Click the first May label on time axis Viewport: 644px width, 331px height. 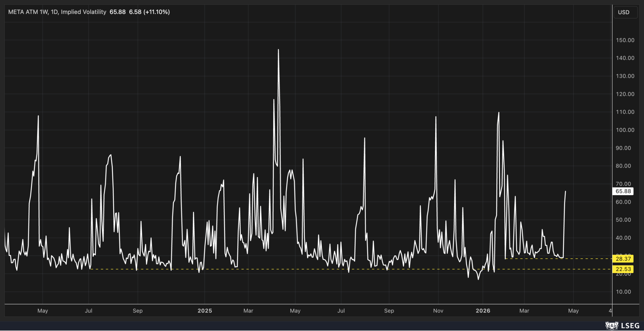tap(43, 311)
